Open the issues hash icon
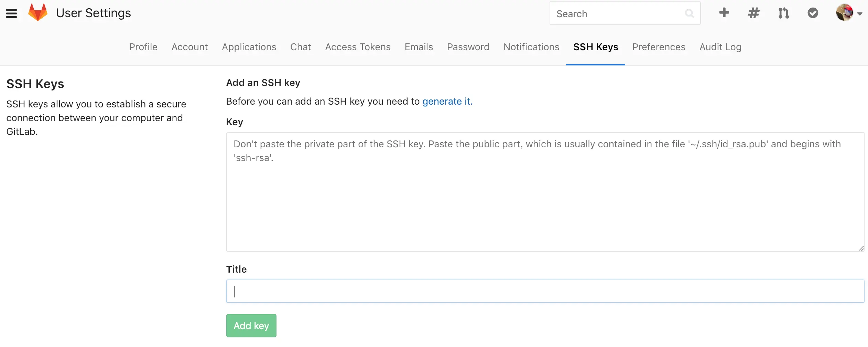 point(753,13)
